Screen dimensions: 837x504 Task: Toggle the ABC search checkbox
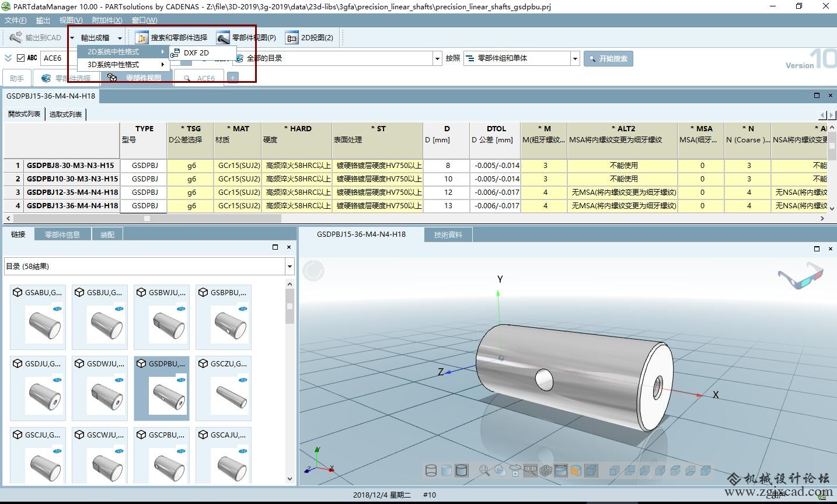tap(21, 58)
